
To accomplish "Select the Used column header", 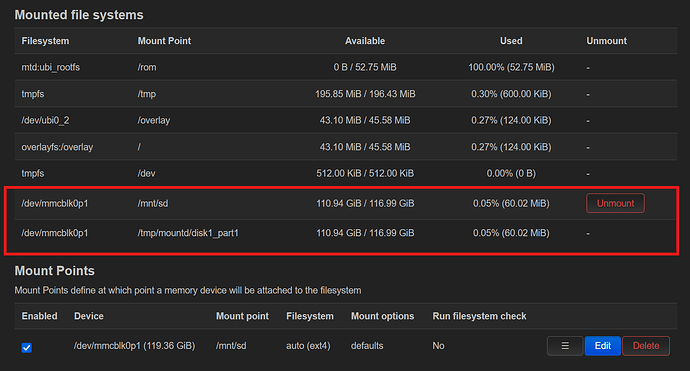I will point(511,41).
